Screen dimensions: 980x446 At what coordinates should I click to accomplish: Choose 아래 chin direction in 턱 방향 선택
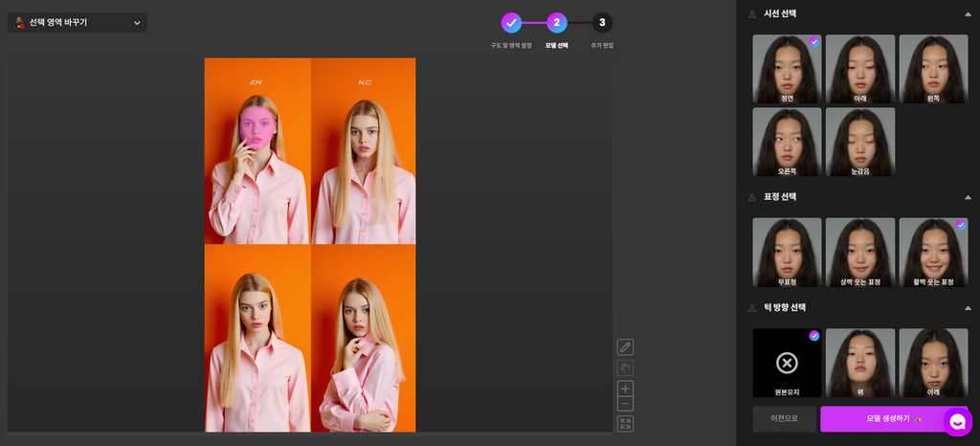click(x=933, y=363)
